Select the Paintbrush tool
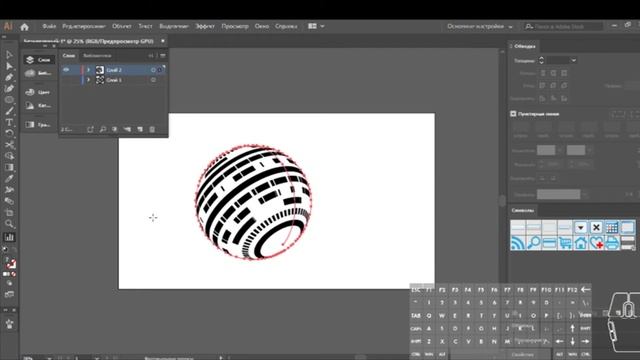The height and width of the screenshot is (360, 640). pos(9,111)
